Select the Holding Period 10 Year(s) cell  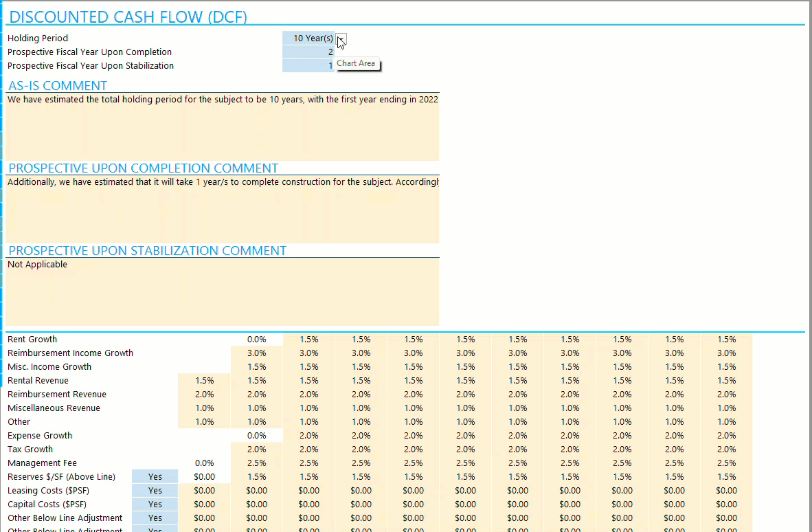[308, 38]
